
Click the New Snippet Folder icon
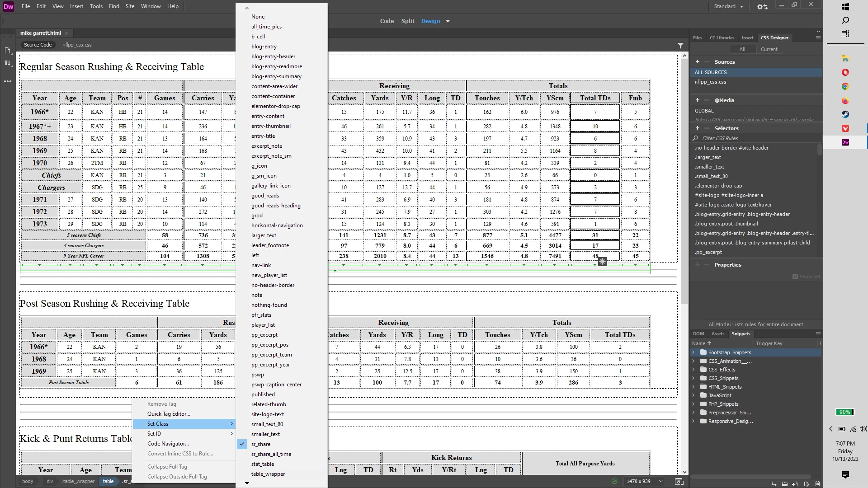pos(784,484)
